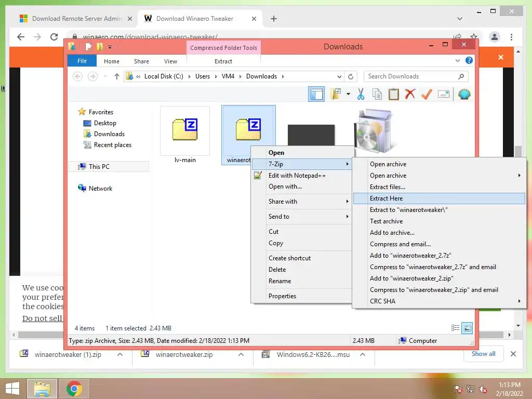Click the orange checkmark toolbar icon
This screenshot has width=532, height=399.
point(427,94)
